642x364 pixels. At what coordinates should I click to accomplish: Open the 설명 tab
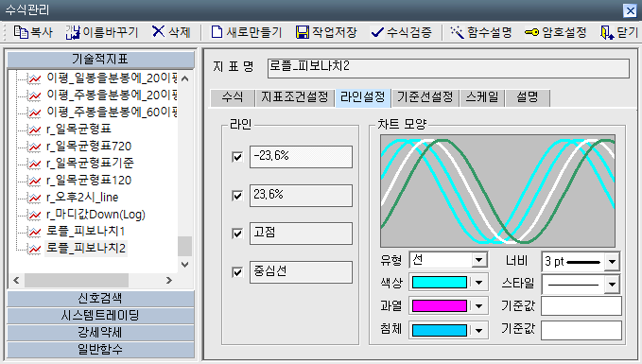pyautogui.click(x=528, y=97)
